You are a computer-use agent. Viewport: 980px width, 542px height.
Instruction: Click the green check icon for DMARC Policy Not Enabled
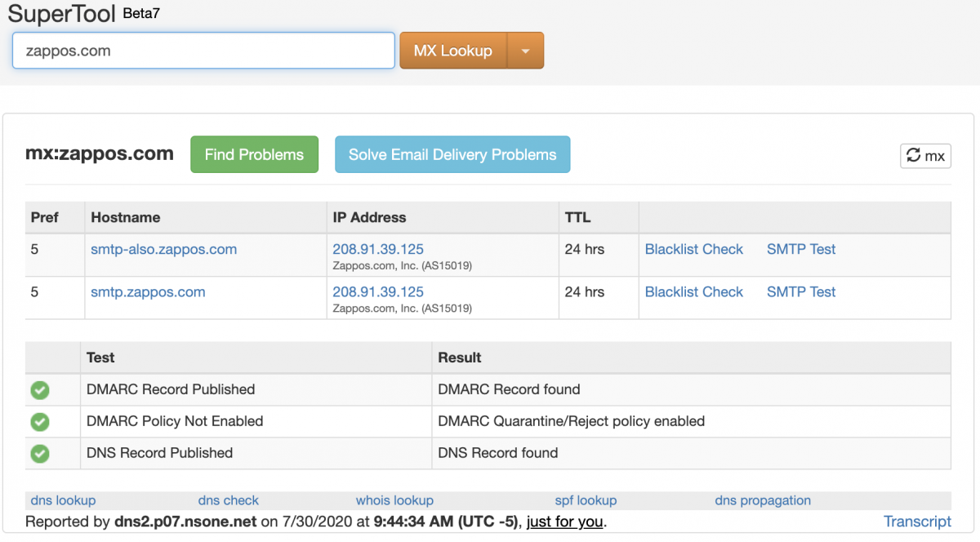[40, 422]
